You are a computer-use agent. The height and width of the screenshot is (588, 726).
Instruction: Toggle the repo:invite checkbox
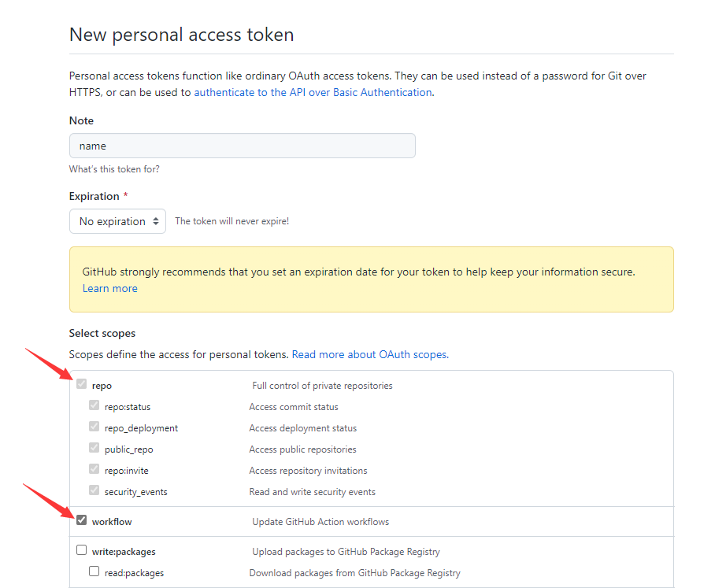tap(94, 470)
